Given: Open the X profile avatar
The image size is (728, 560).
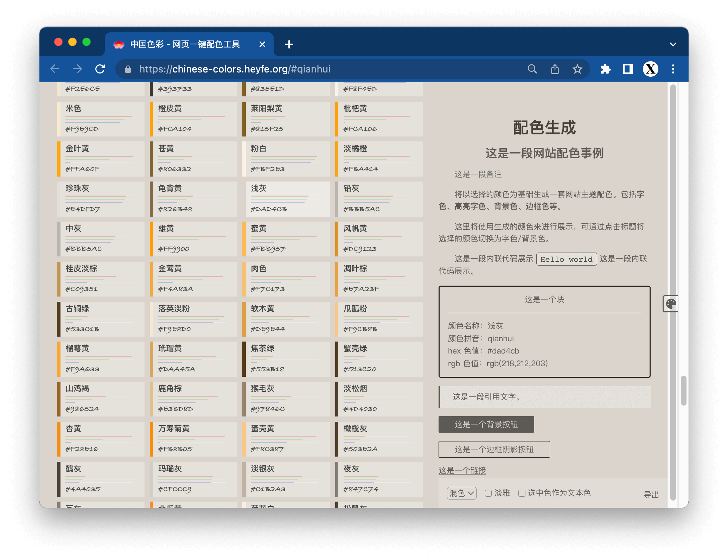Looking at the screenshot, I should (x=651, y=69).
